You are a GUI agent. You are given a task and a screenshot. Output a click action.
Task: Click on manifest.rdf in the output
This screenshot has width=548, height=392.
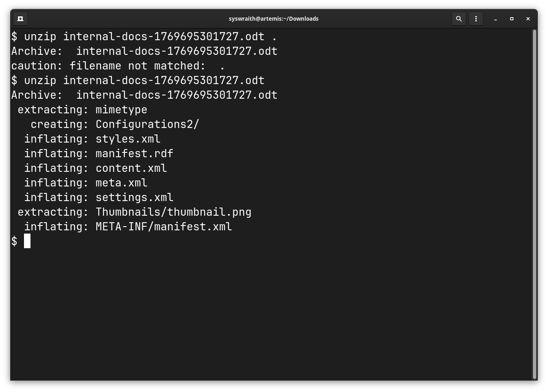pyautogui.click(x=135, y=154)
